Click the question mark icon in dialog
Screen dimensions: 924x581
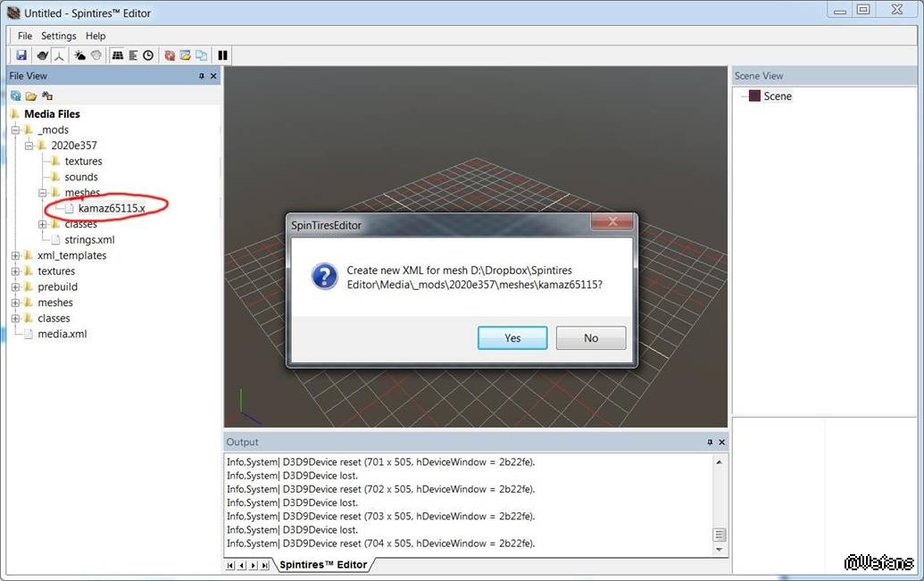[x=325, y=277]
